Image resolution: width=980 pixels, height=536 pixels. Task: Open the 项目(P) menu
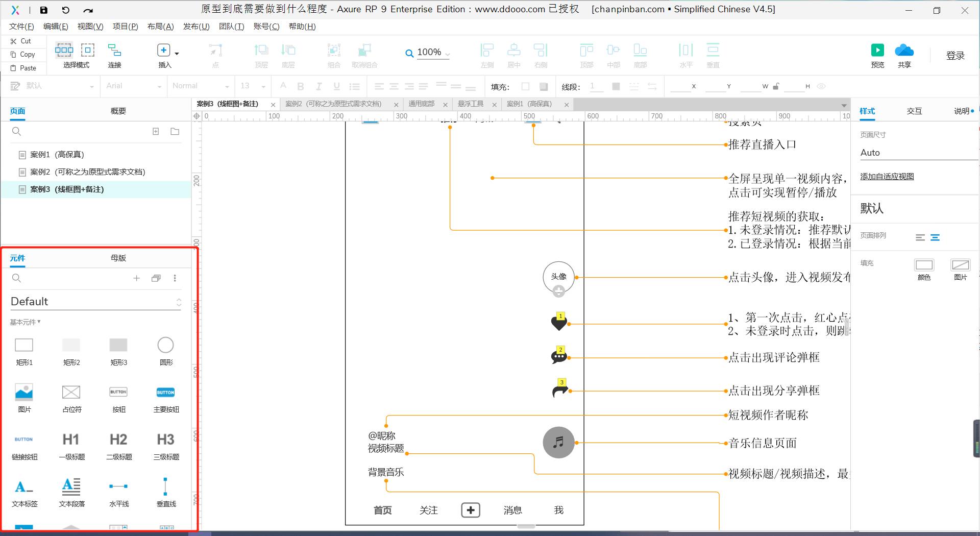pos(125,27)
